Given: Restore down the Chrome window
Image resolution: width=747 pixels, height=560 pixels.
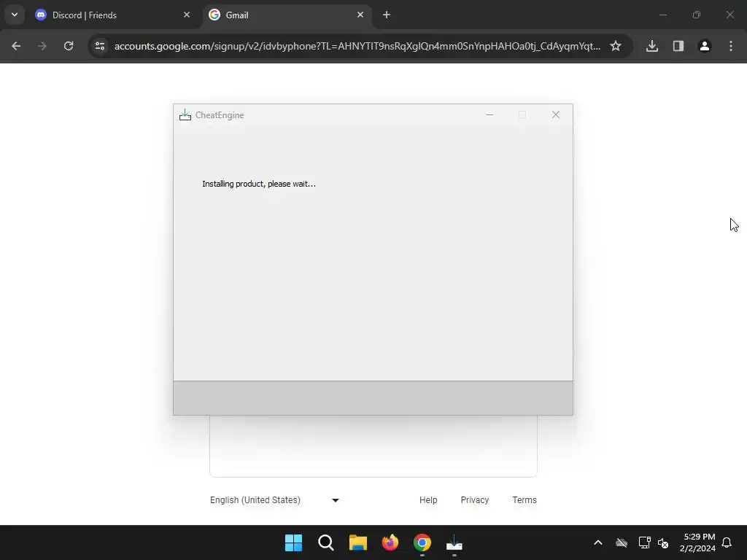Looking at the screenshot, I should point(697,15).
